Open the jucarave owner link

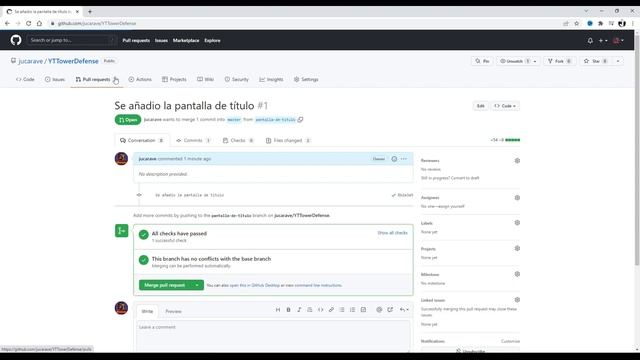[31, 61]
